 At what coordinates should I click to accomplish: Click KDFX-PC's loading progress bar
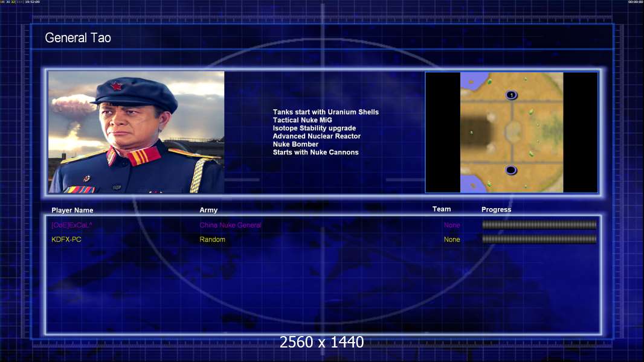pos(539,239)
